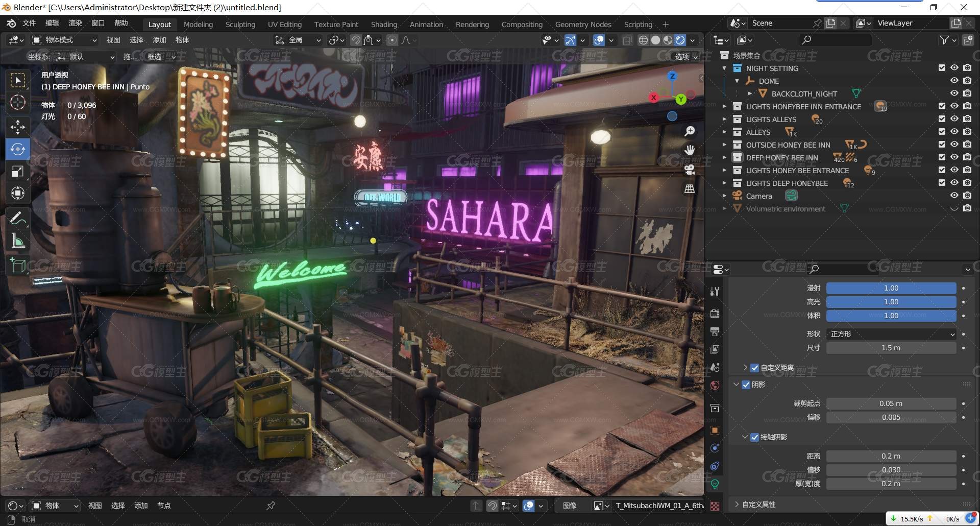
Task: Open the Tool properties tab
Action: tap(715, 291)
